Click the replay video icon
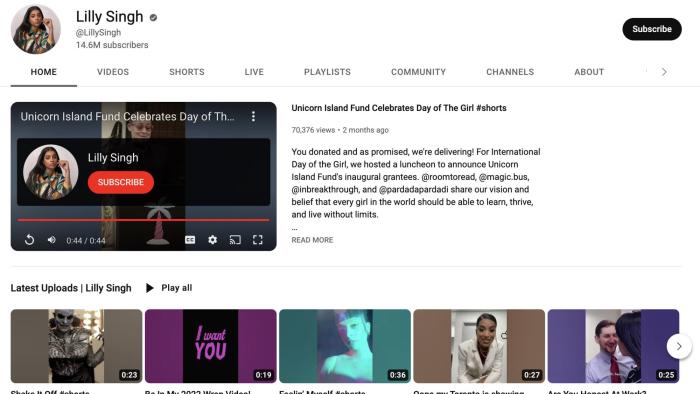Viewport: 700px width, 394px height. point(29,240)
